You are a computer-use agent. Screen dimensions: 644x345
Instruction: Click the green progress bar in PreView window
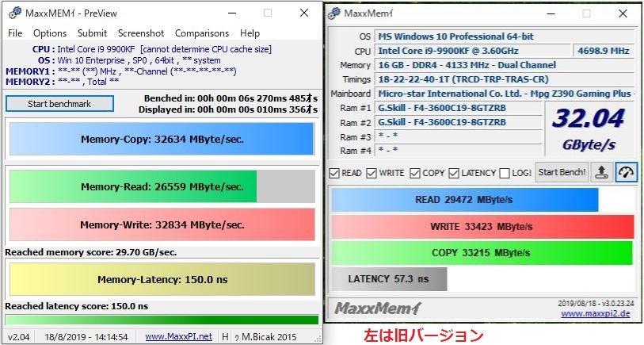point(162,320)
